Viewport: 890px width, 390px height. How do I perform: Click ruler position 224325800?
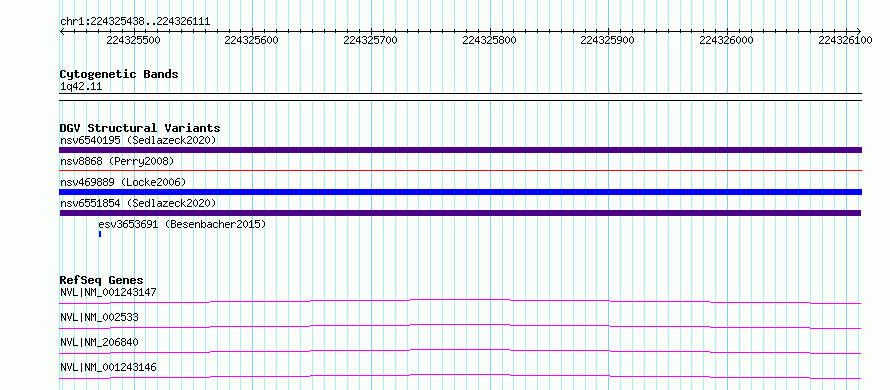[489, 40]
